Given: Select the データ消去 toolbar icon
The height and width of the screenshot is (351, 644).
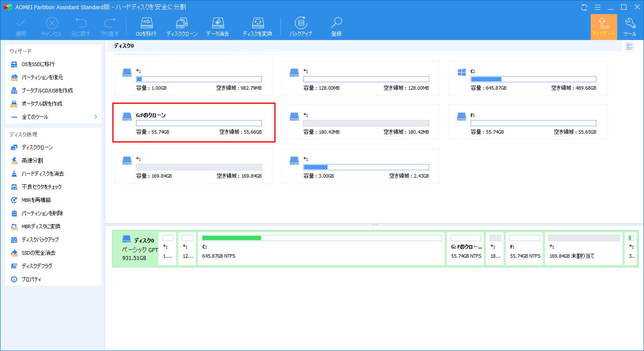Looking at the screenshot, I should click(x=218, y=27).
